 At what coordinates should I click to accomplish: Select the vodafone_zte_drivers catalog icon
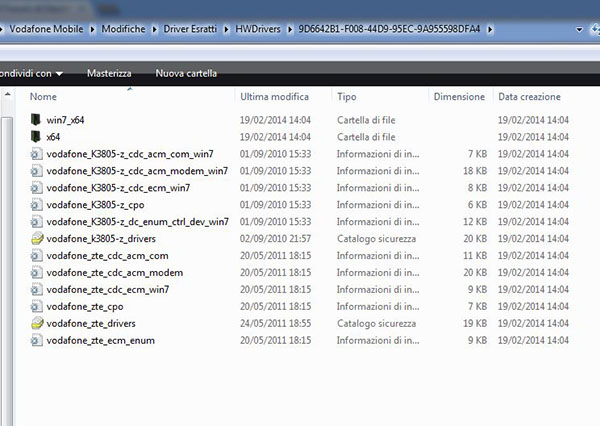coord(37,324)
